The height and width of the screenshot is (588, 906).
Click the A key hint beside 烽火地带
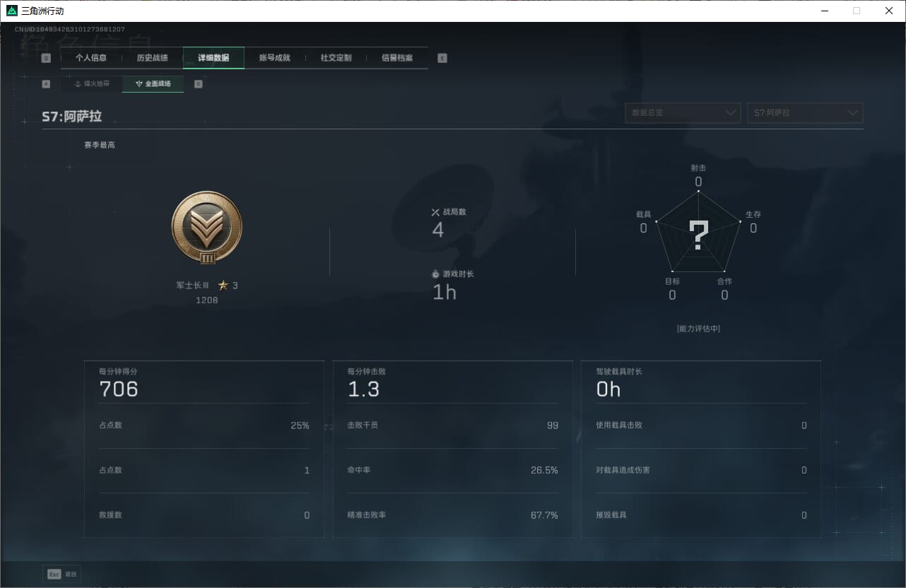(x=46, y=83)
